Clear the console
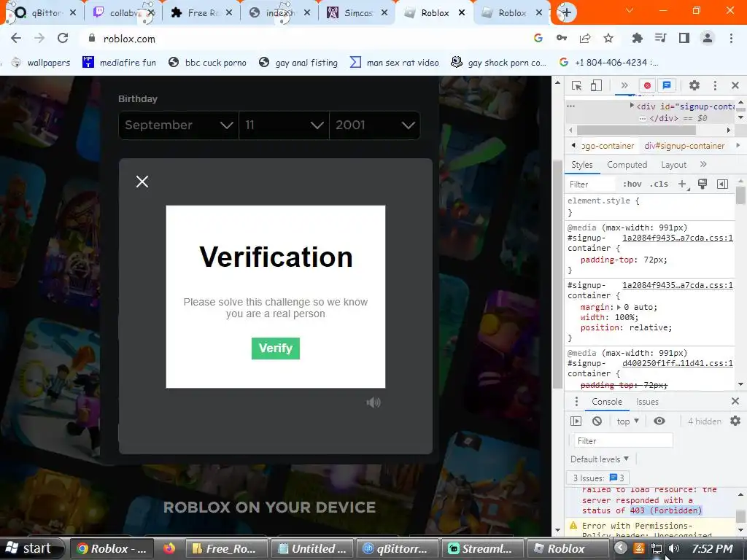747x560 pixels. point(597,421)
